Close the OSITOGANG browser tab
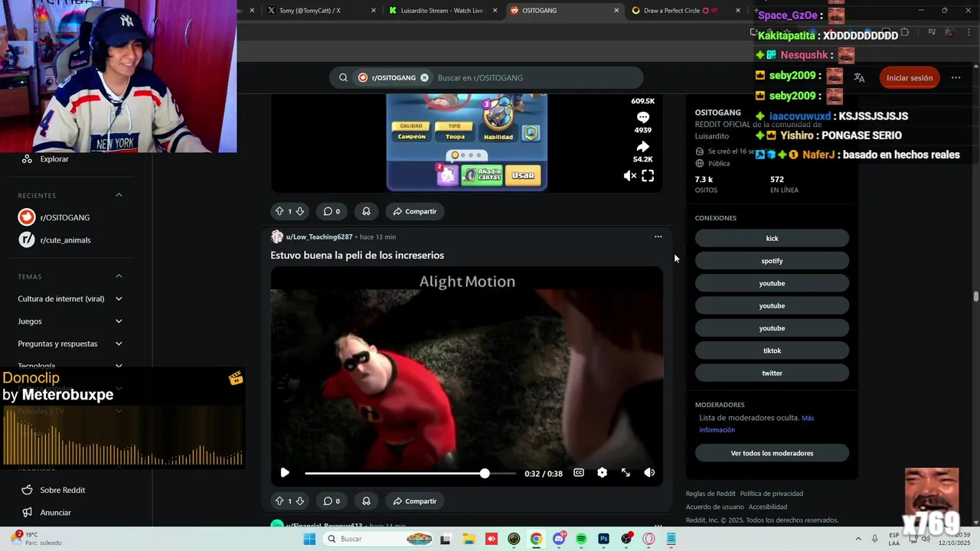The image size is (980, 551). tap(616, 11)
